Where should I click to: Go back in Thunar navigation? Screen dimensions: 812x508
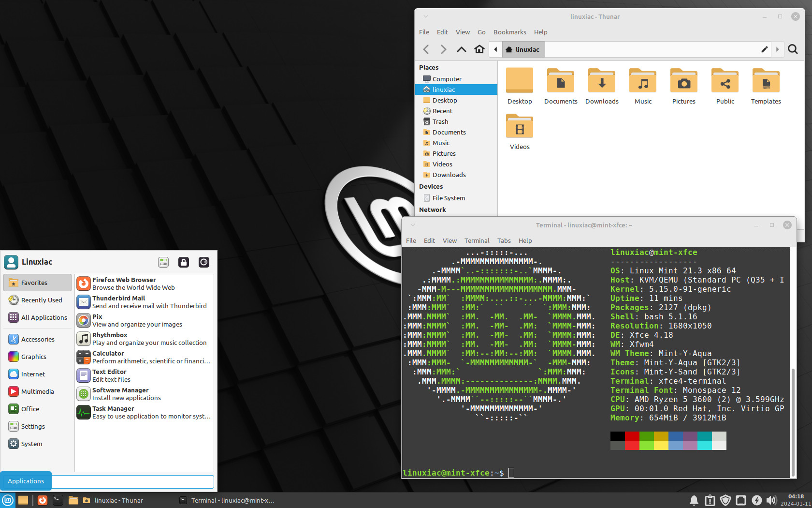tap(426, 49)
